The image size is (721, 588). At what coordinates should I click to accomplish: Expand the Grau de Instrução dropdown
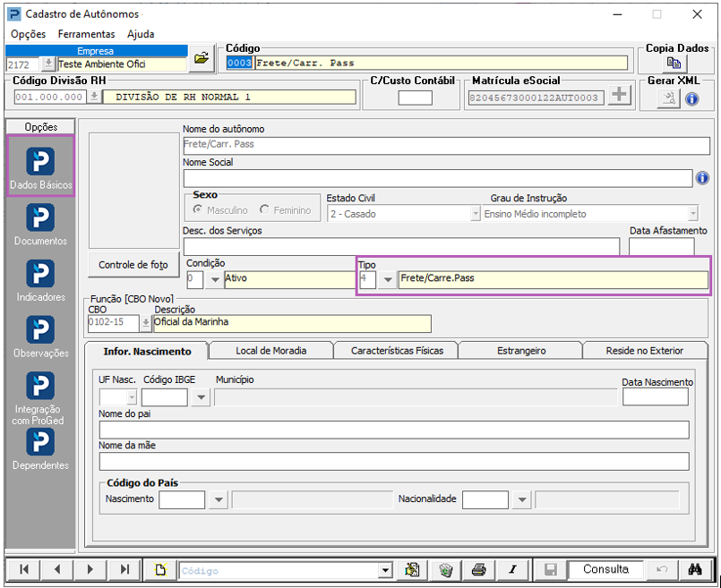tap(692, 214)
